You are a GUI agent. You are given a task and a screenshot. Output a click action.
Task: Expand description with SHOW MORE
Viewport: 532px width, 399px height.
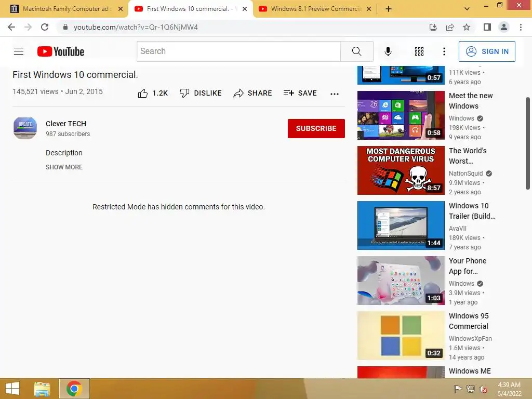pos(64,167)
